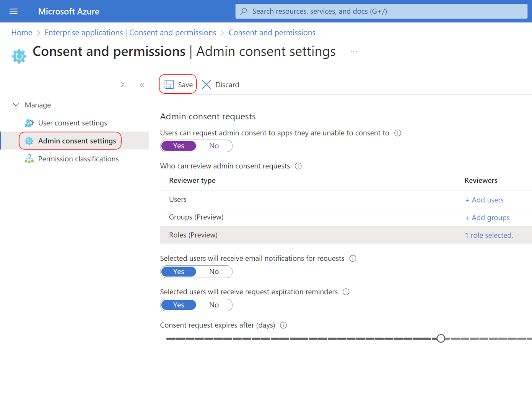Dismiss the side pane with the X control

tap(123, 85)
